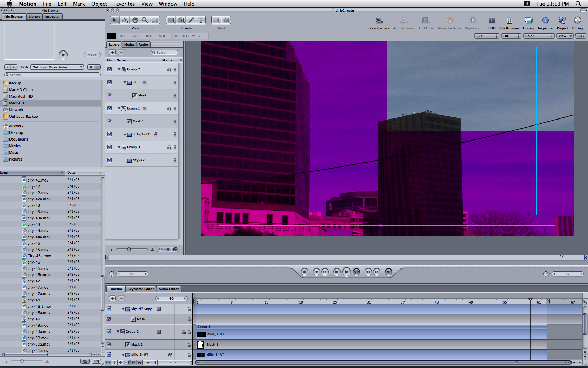588x368 pixels.
Task: Click the New Camera icon
Action: pos(379,21)
